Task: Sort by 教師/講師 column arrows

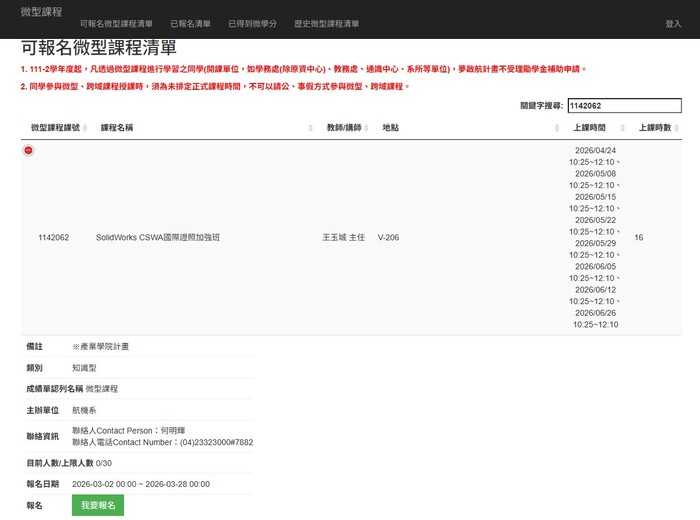Action: [x=366, y=128]
